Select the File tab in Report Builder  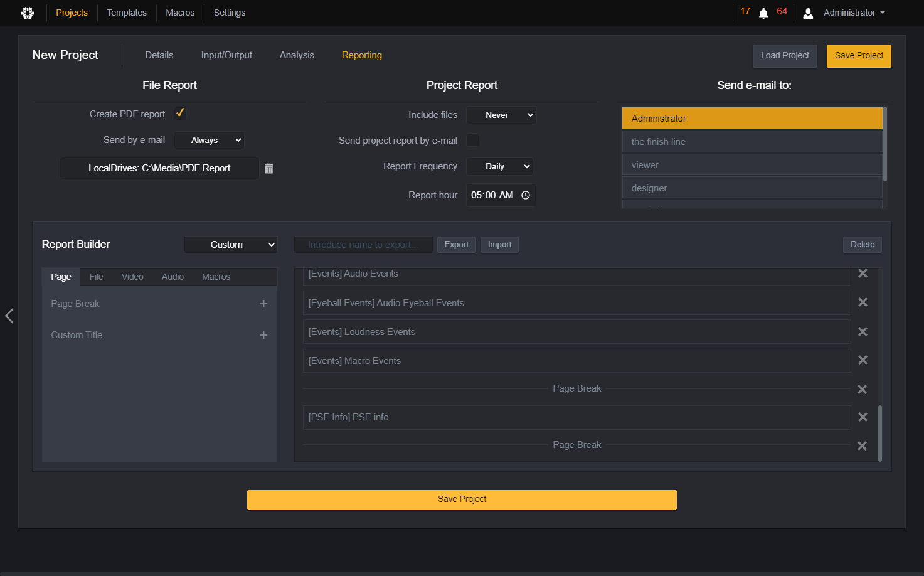point(97,277)
